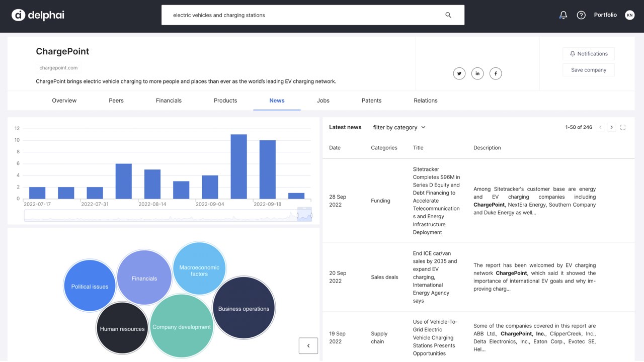644x362 pixels.
Task: Click the Title column header
Action: coord(418,148)
